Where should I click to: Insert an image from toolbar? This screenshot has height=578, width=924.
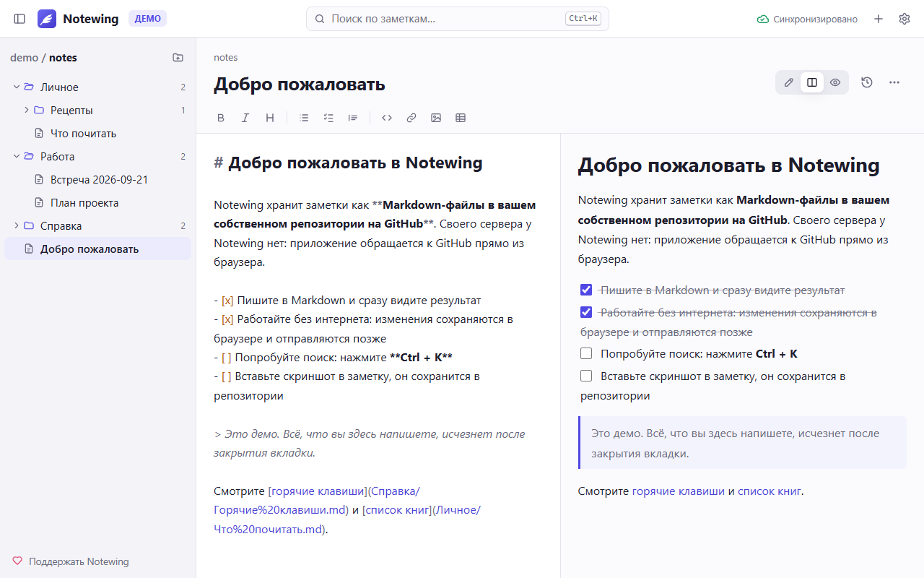point(436,118)
